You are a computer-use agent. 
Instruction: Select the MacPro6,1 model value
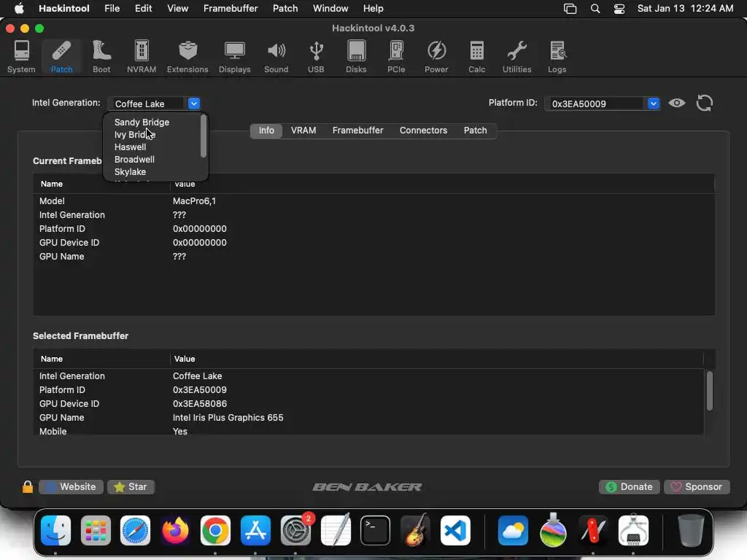pos(194,201)
